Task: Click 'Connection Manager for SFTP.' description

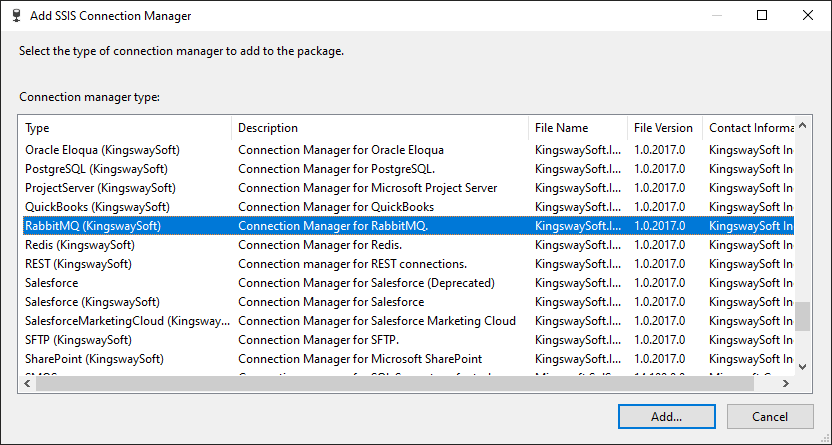Action: [x=318, y=340]
